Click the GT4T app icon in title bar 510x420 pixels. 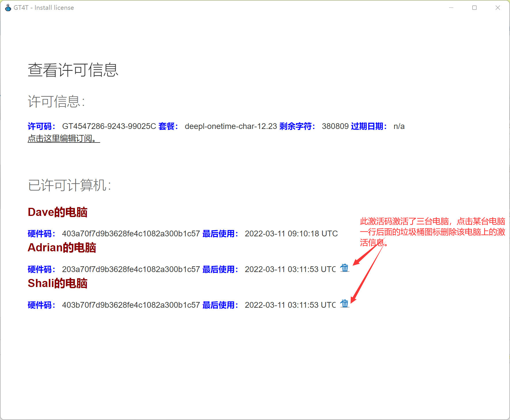(8, 8)
